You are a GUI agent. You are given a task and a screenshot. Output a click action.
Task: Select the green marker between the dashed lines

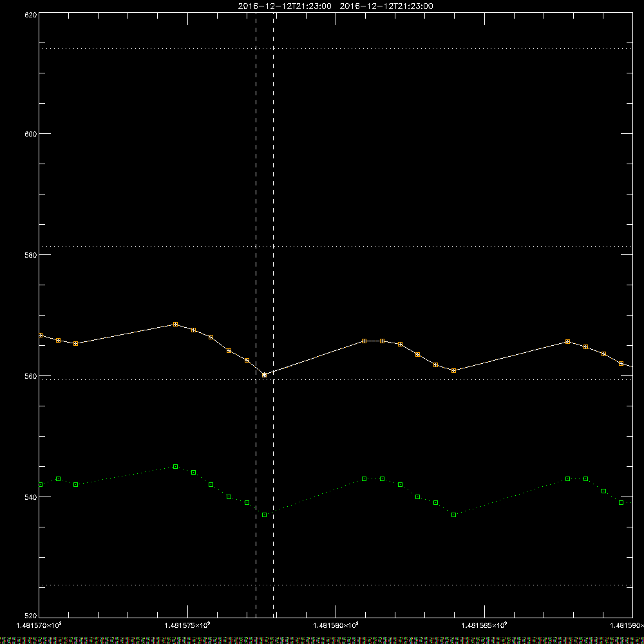point(265,515)
